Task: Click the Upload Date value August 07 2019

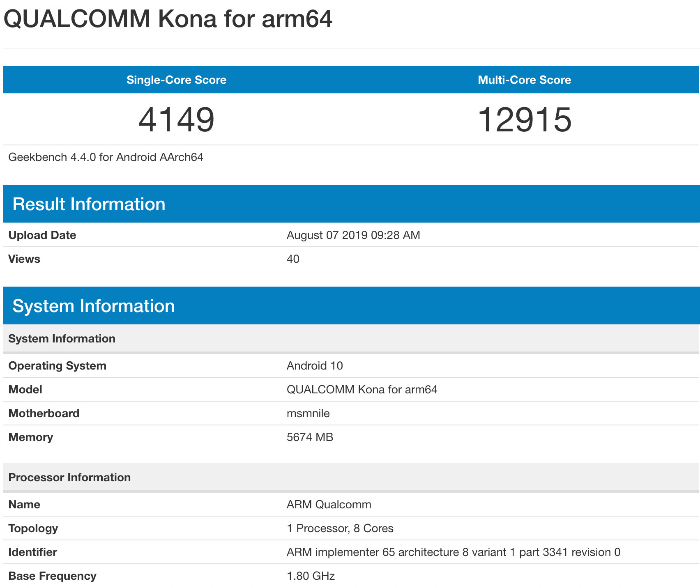Action: [353, 235]
